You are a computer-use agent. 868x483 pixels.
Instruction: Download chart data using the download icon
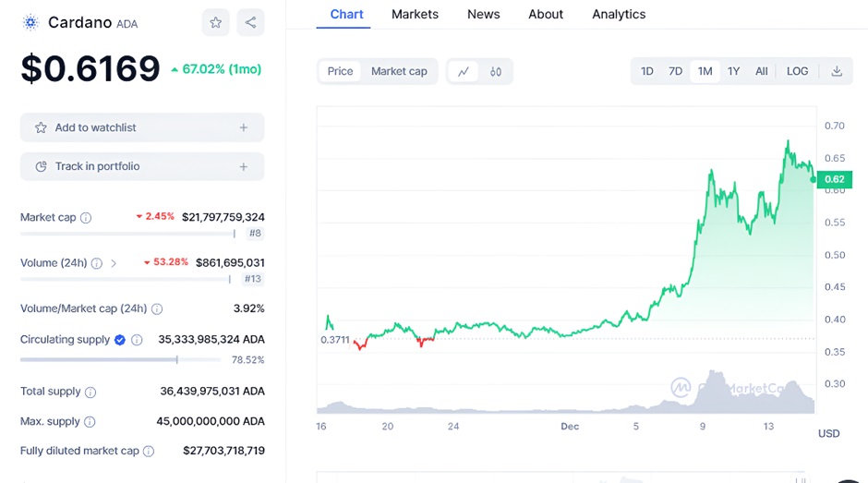(837, 71)
